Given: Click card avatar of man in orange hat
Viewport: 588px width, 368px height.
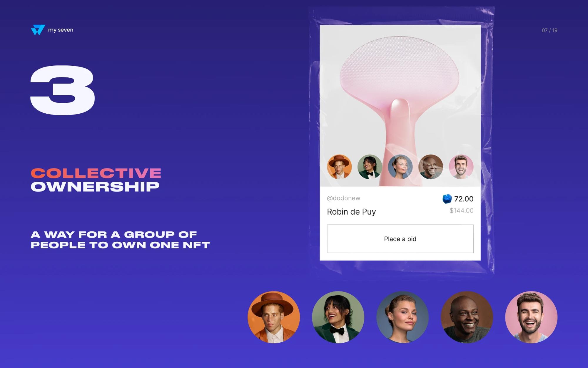Looking at the screenshot, I should click(x=339, y=167).
